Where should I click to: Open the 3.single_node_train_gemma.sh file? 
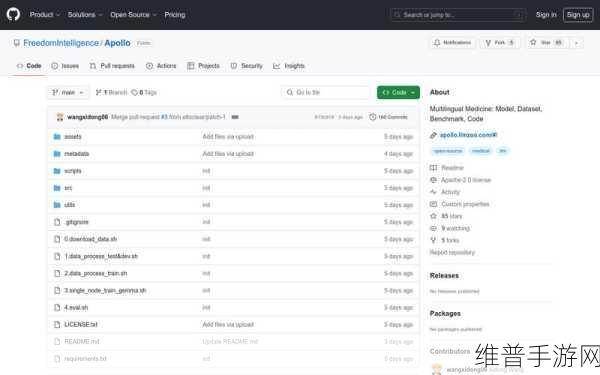105,290
